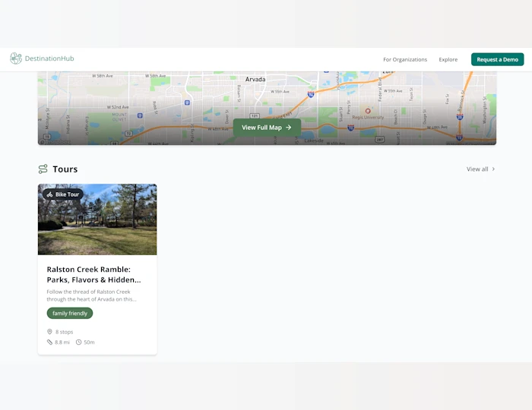Click the Tours route icon
The image size is (532, 410).
(43, 169)
